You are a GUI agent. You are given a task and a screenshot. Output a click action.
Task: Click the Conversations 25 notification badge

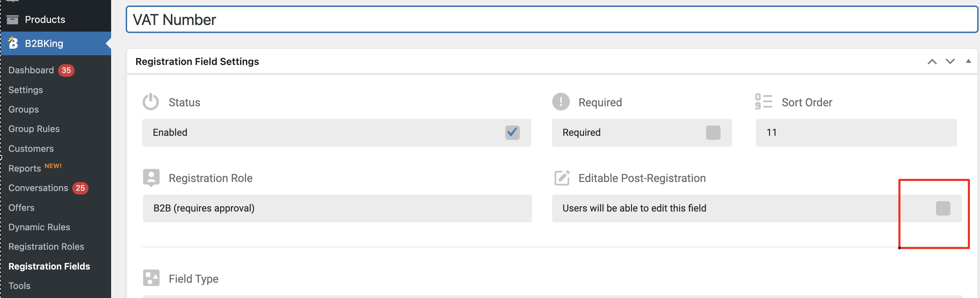(x=80, y=188)
